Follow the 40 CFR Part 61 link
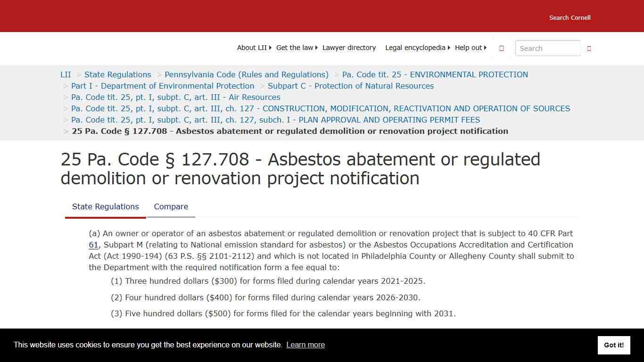 point(92,245)
